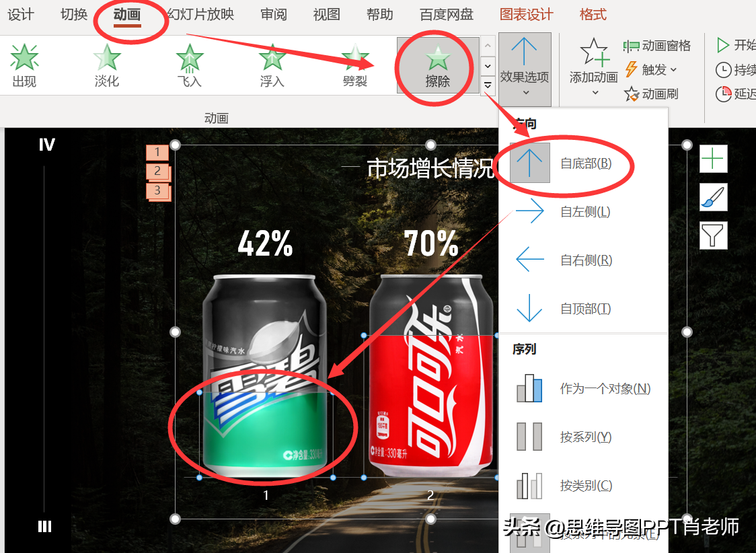
Task: Select animation order tag 1
Action: 157,152
